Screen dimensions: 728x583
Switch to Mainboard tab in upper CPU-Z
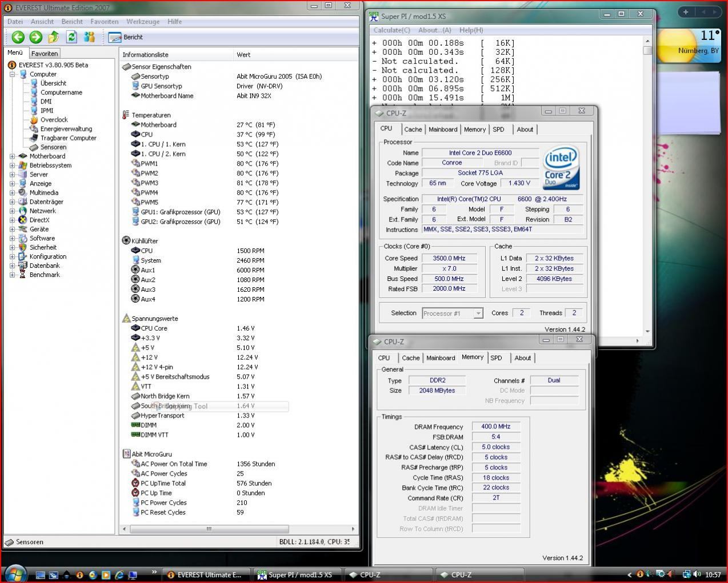(x=443, y=130)
